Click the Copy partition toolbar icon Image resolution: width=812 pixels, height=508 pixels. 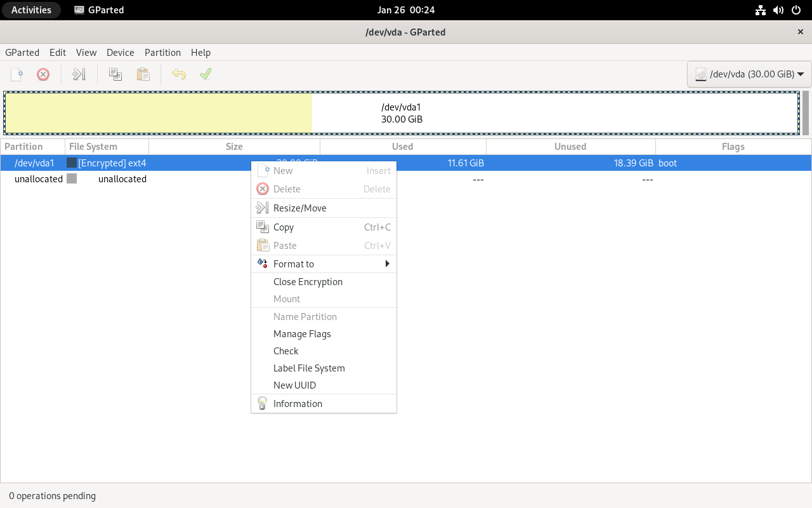tap(115, 74)
